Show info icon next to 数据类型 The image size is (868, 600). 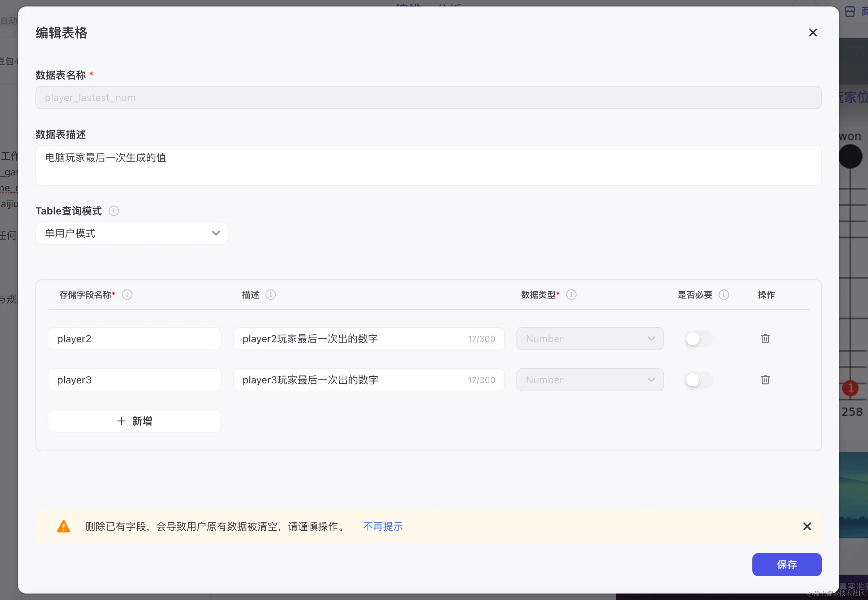tap(571, 295)
